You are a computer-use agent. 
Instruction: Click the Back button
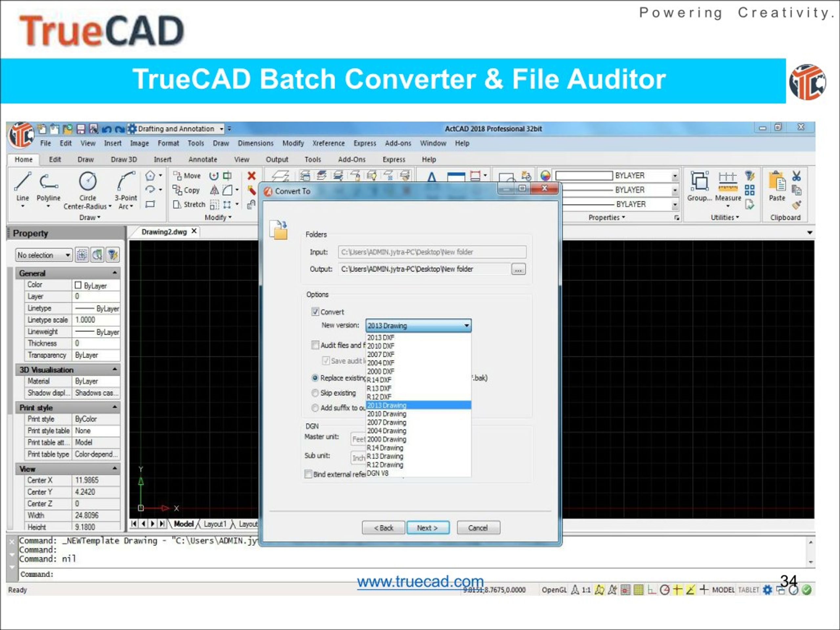[x=384, y=528]
